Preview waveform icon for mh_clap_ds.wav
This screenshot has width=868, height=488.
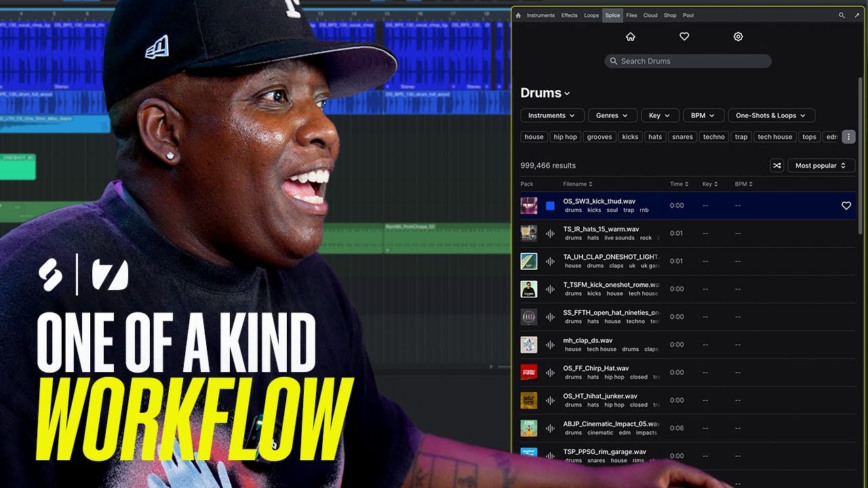(x=550, y=344)
